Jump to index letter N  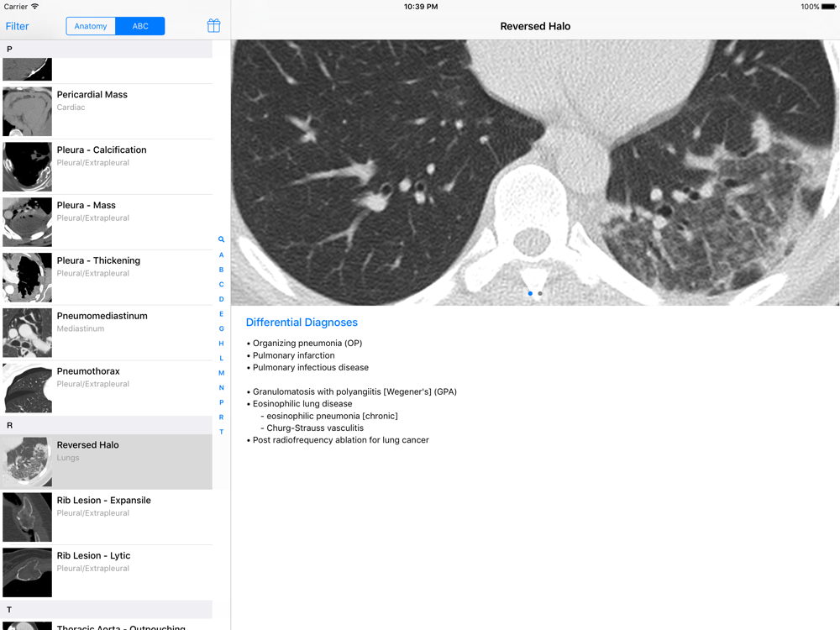pyautogui.click(x=221, y=387)
